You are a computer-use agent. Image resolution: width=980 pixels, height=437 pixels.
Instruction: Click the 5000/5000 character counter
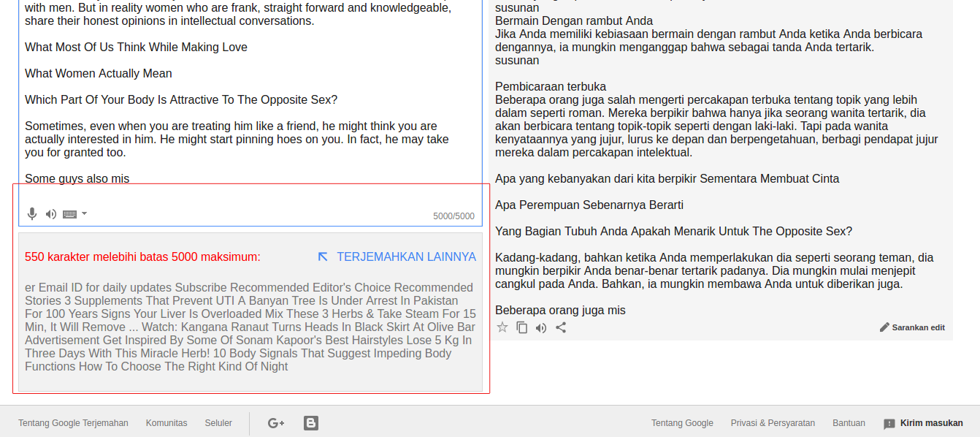point(453,216)
